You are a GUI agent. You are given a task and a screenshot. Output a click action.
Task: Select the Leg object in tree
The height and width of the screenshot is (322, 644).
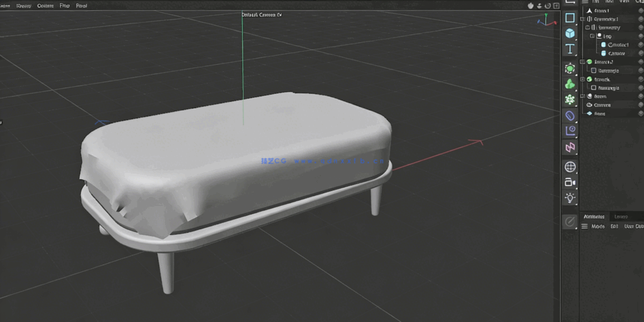(607, 36)
